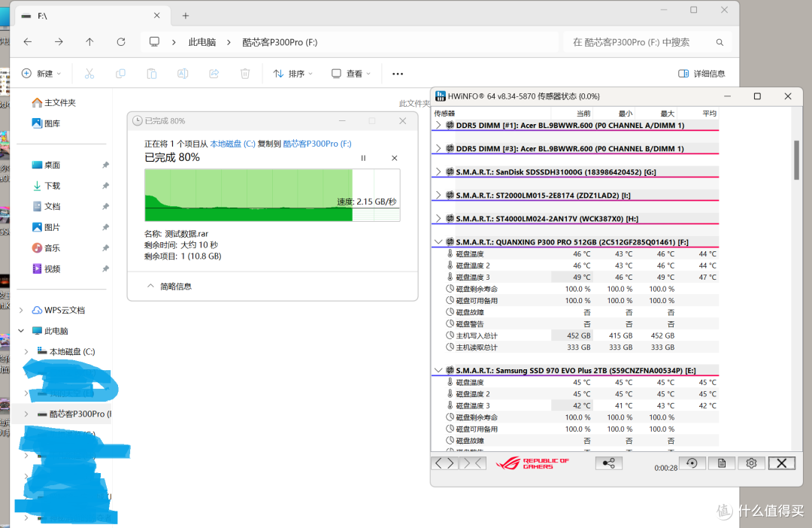Click the search magnifier icon
The width and height of the screenshot is (812, 528).
(x=720, y=42)
